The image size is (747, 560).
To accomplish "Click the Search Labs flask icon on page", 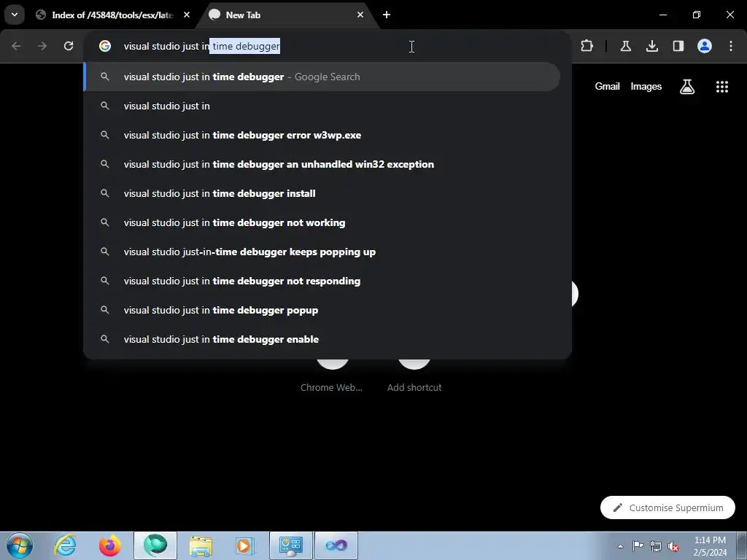I will coord(687,86).
